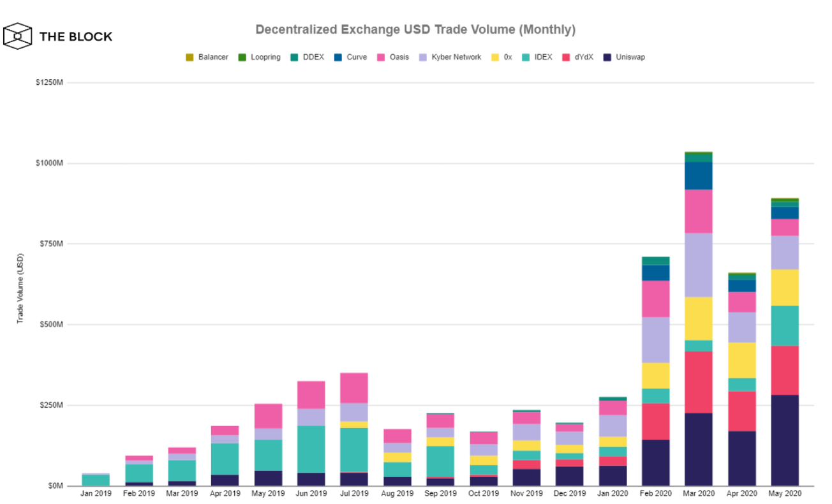Click the Loopring legend color icon
832x504 pixels.
pyautogui.click(x=241, y=57)
